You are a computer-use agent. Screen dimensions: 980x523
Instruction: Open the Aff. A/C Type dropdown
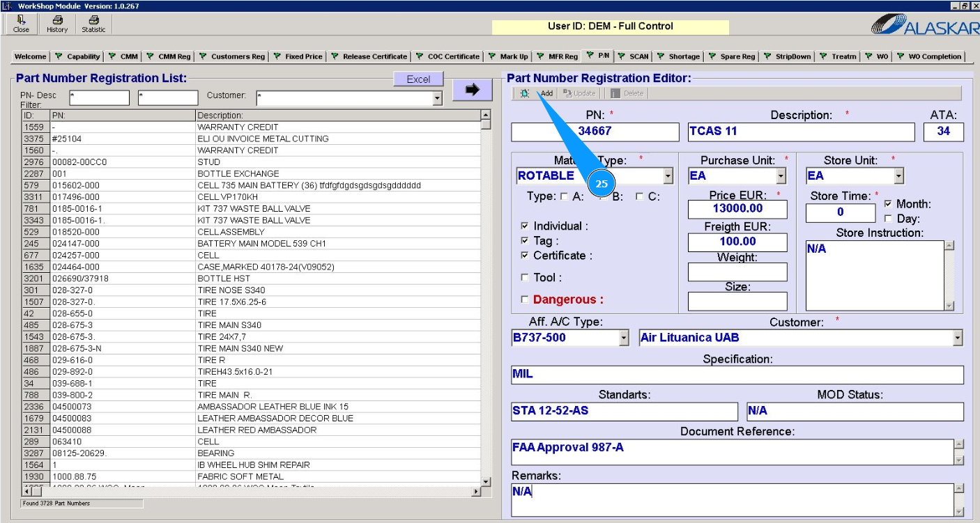click(x=623, y=338)
